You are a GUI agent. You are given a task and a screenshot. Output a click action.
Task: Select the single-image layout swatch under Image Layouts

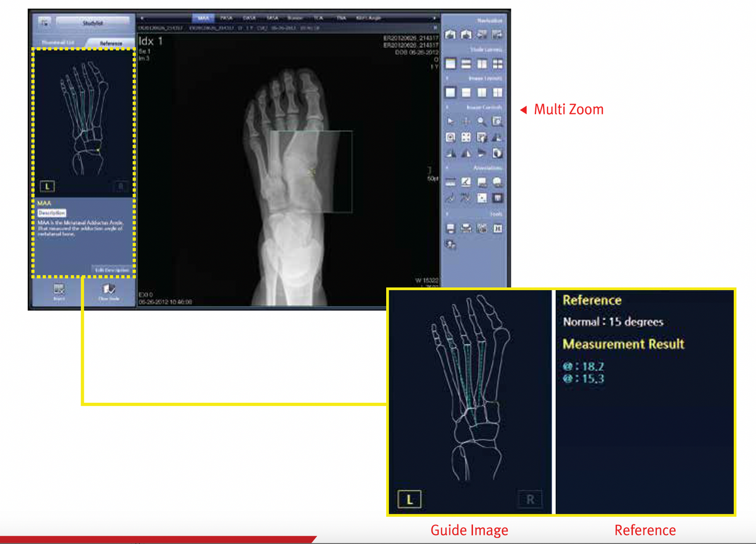click(x=450, y=92)
